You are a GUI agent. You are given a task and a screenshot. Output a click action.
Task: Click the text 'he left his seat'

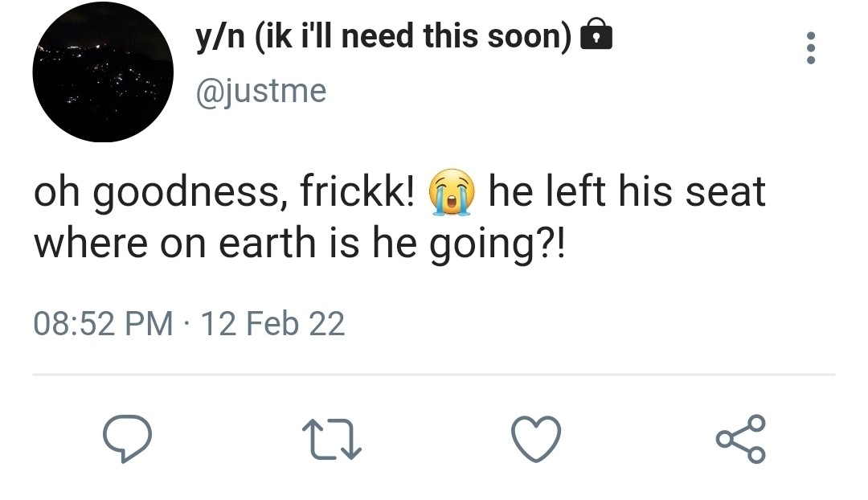[x=627, y=194]
